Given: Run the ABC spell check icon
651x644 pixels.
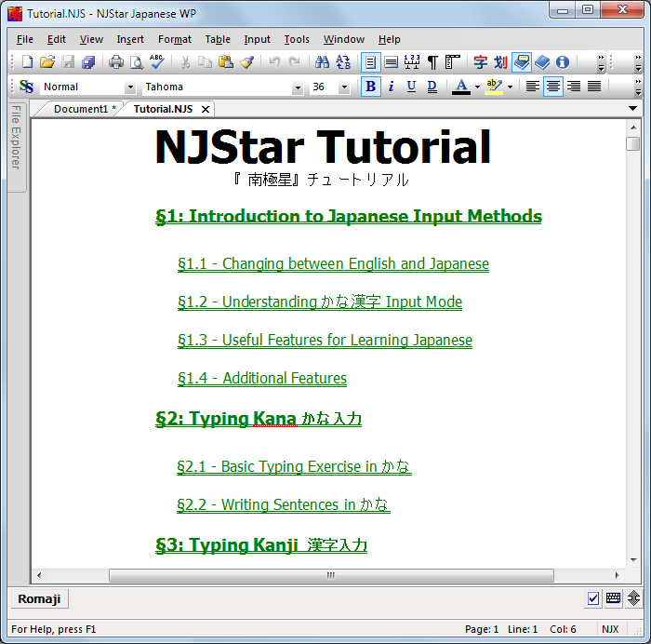Looking at the screenshot, I should tap(157, 61).
